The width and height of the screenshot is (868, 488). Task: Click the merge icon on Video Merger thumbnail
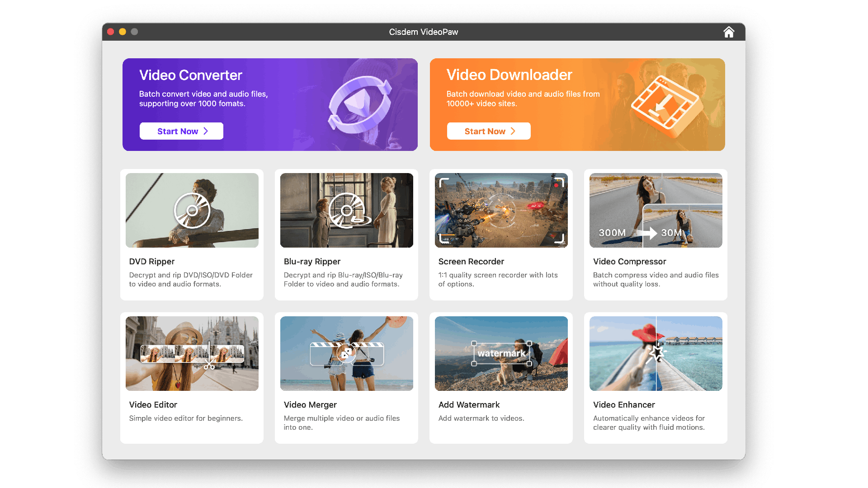(346, 353)
